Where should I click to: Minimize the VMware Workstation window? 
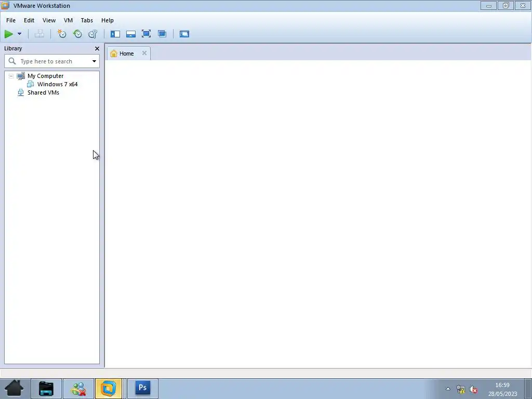click(x=488, y=5)
